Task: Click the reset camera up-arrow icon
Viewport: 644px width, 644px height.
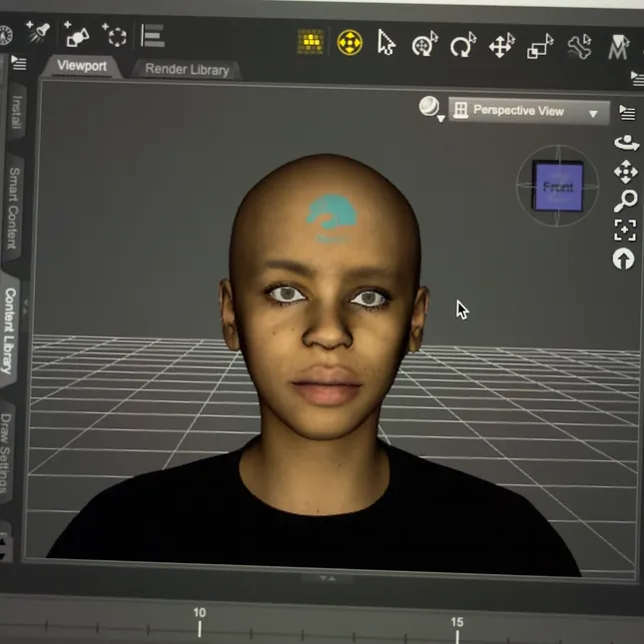Action: point(623,259)
